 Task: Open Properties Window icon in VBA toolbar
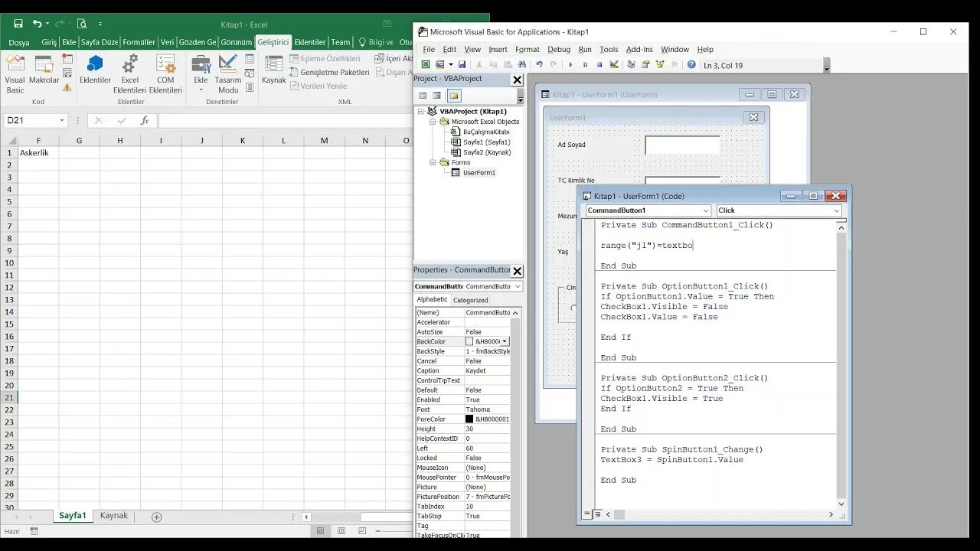(x=645, y=65)
